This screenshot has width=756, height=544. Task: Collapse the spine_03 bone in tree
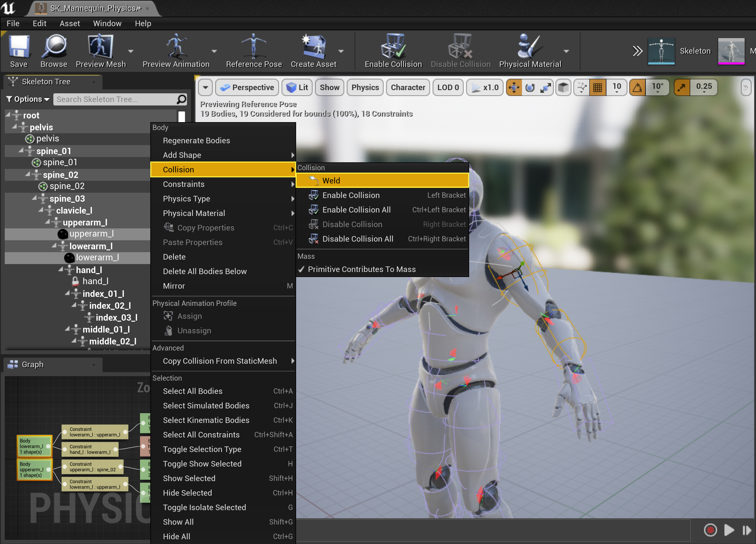(35, 199)
